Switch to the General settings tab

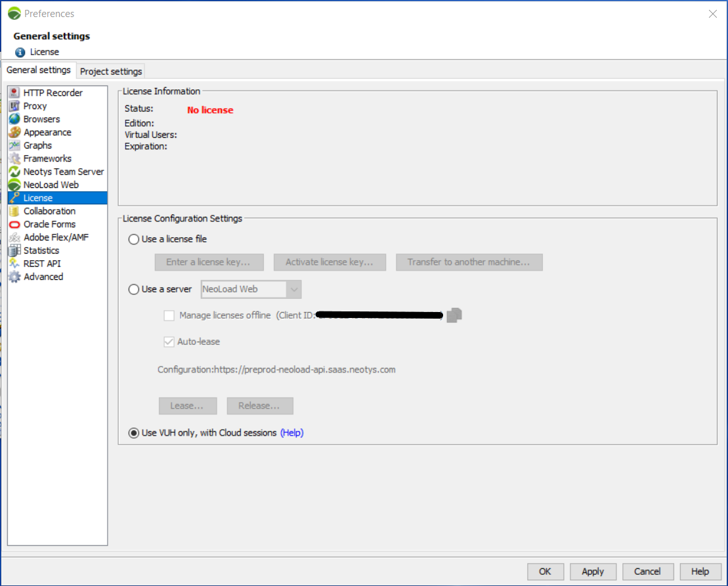pyautogui.click(x=39, y=70)
